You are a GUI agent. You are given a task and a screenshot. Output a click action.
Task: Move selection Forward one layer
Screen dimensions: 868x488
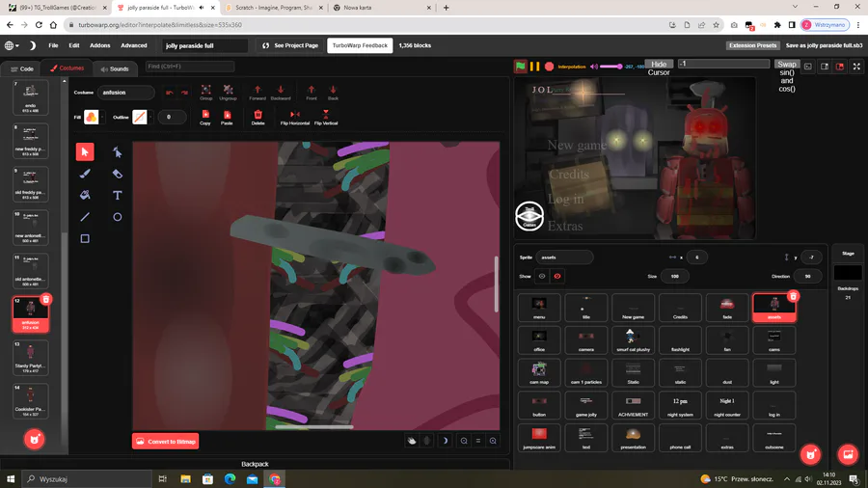(x=258, y=93)
